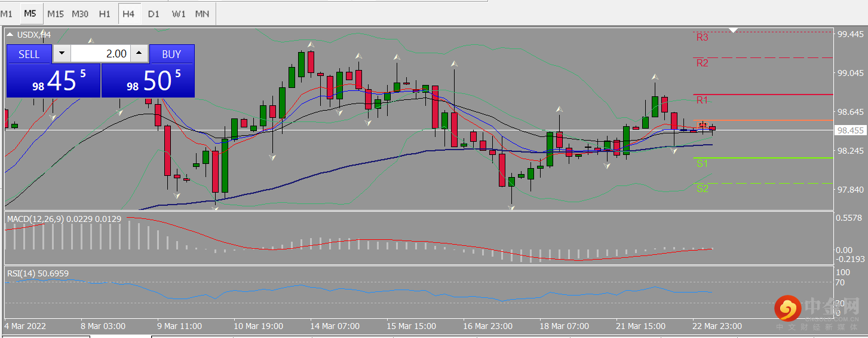Click the R2 resistance level label
Image resolution: width=868 pixels, height=338 pixels.
point(703,63)
